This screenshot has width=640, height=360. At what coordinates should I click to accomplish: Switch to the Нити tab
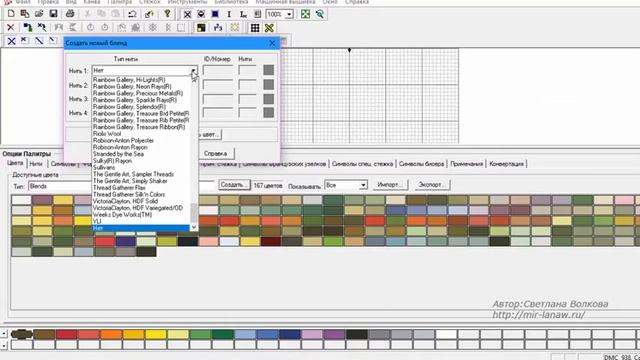click(x=36, y=164)
